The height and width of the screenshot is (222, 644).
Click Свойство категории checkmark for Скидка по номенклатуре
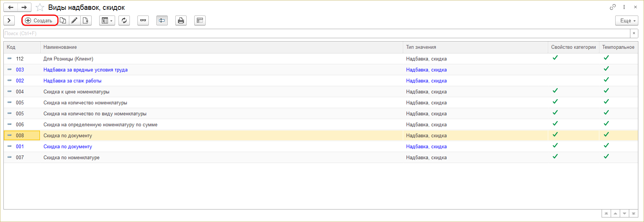pos(555,156)
